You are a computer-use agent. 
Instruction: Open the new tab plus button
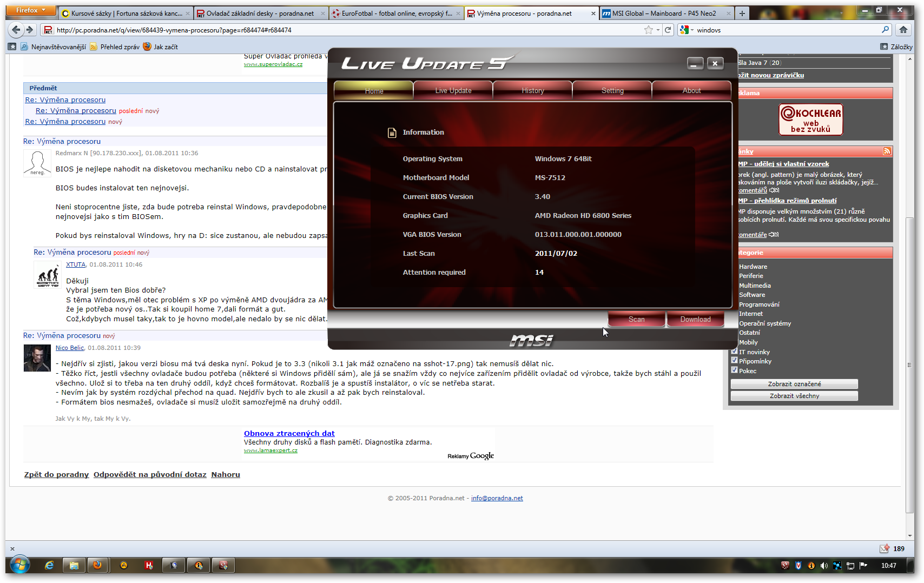pos(742,14)
